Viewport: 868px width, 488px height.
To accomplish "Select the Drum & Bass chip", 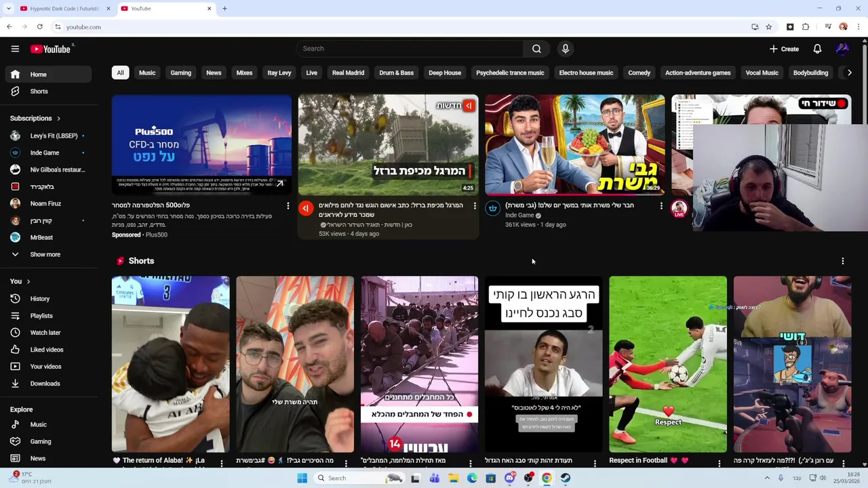I will (x=397, y=73).
